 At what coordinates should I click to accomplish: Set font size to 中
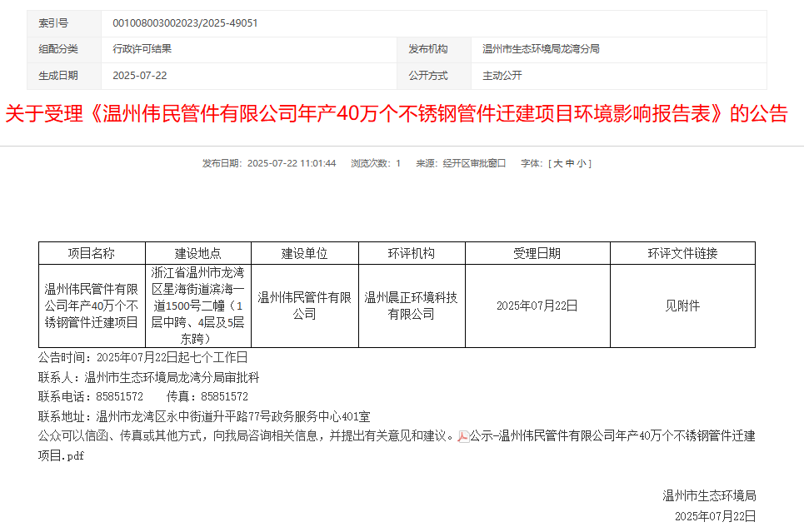click(570, 163)
